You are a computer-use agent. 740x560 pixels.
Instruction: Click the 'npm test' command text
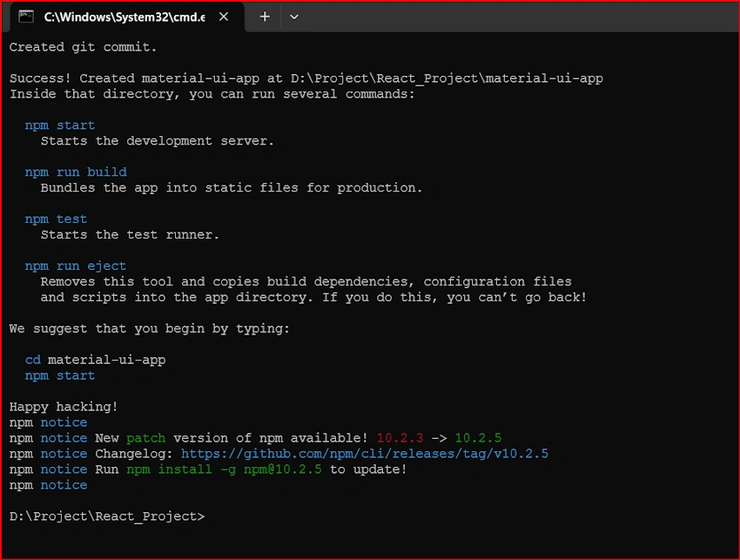tap(57, 219)
